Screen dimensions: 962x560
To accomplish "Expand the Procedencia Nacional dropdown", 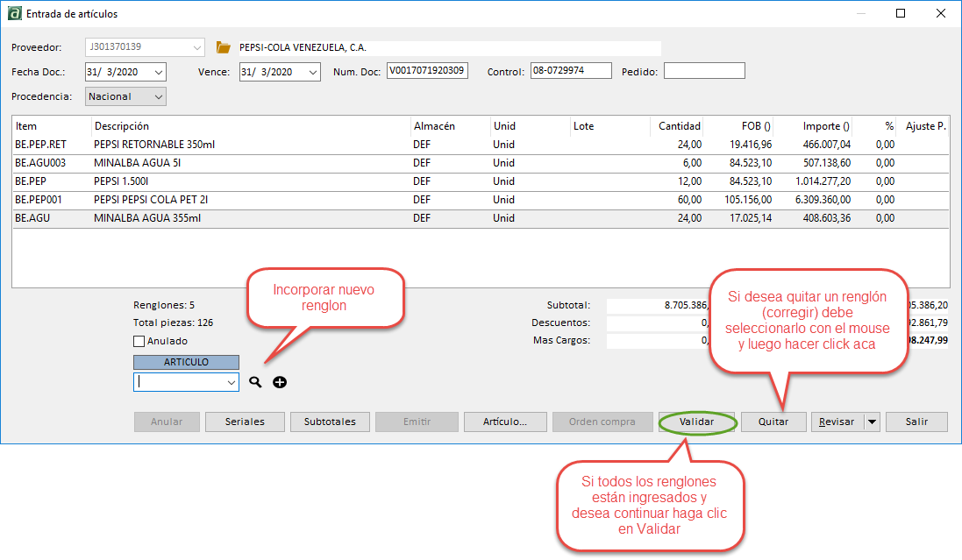I will (158, 96).
